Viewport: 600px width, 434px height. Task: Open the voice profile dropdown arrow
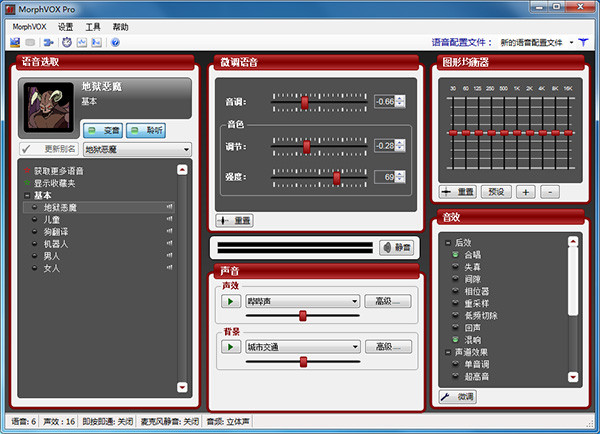(x=571, y=42)
